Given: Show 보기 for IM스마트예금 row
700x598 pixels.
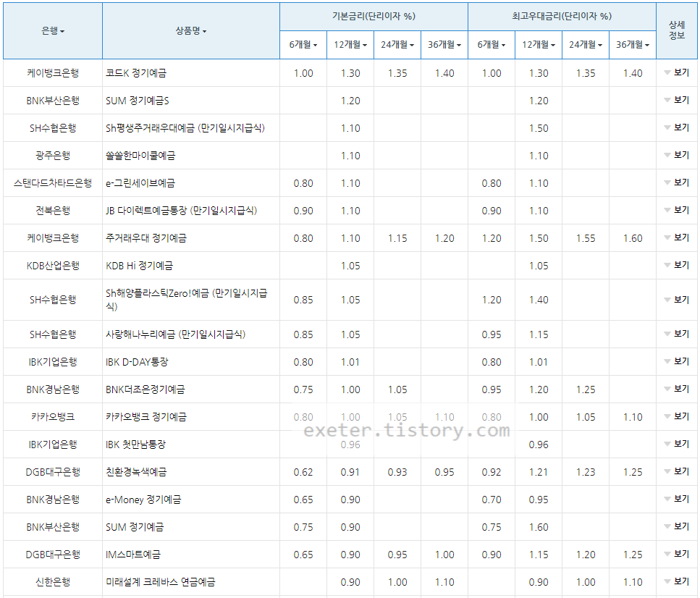Looking at the screenshot, I should [677, 555].
